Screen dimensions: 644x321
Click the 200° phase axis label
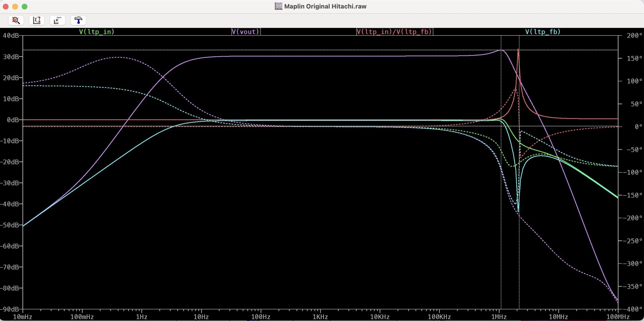(634, 36)
